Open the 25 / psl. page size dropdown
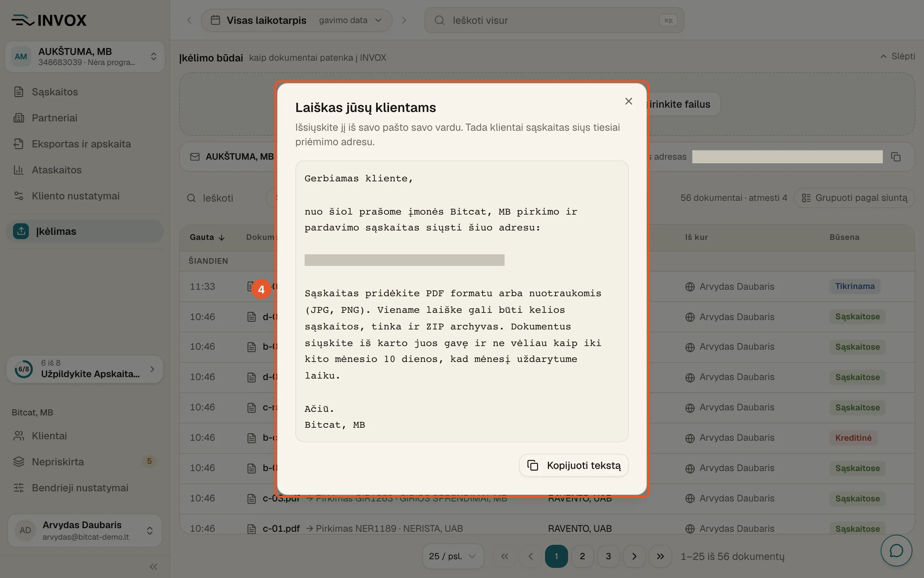 (453, 556)
